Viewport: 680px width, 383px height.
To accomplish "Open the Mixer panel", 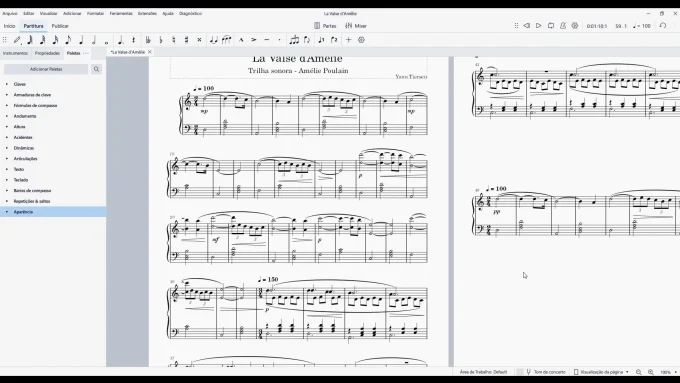I will (356, 26).
